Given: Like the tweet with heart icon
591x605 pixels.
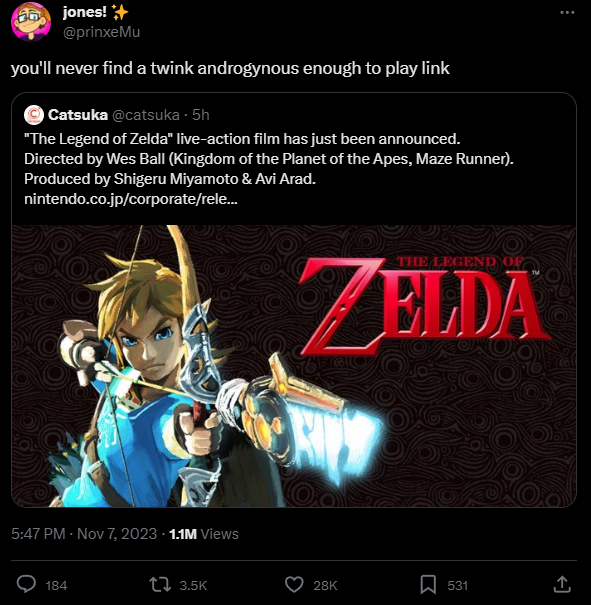Looking at the screenshot, I should [x=294, y=585].
